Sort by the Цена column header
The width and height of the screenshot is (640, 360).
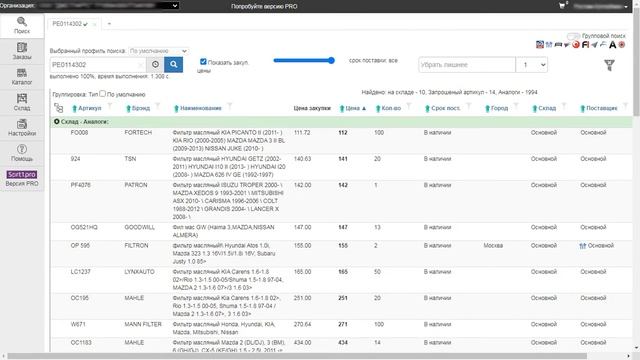click(x=353, y=108)
